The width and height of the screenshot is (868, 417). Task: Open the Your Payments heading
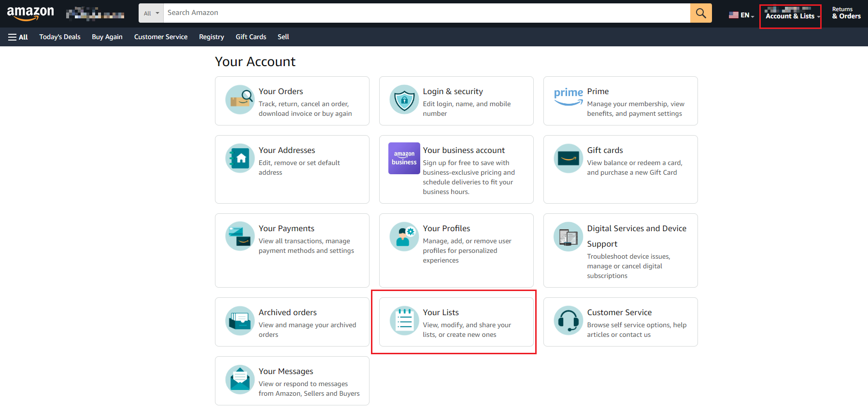(286, 228)
